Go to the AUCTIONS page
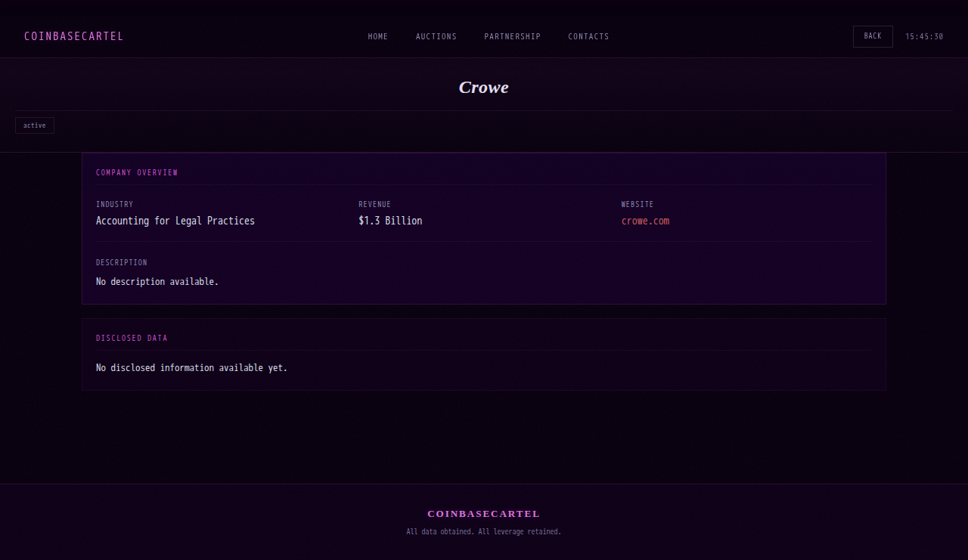This screenshot has width=968, height=560. 436,36
